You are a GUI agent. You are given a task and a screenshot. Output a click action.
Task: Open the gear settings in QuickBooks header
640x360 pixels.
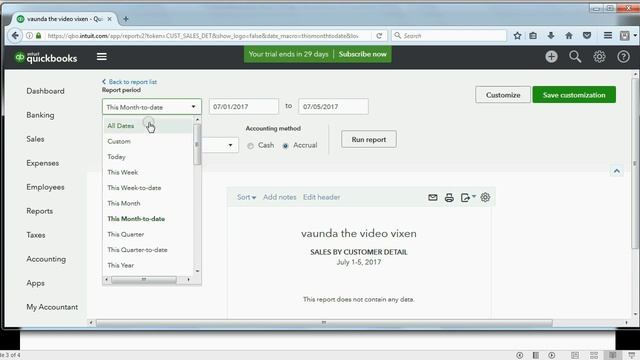tap(599, 57)
